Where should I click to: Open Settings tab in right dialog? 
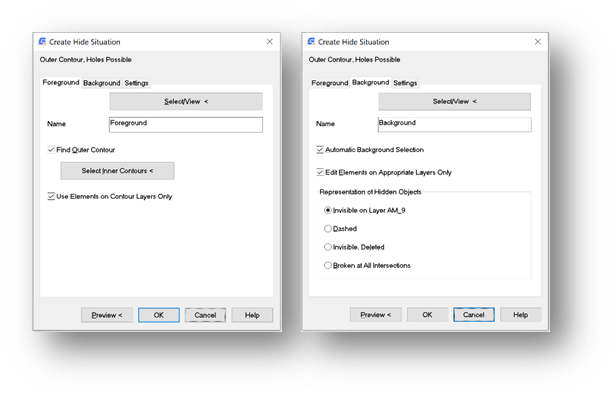pos(405,83)
